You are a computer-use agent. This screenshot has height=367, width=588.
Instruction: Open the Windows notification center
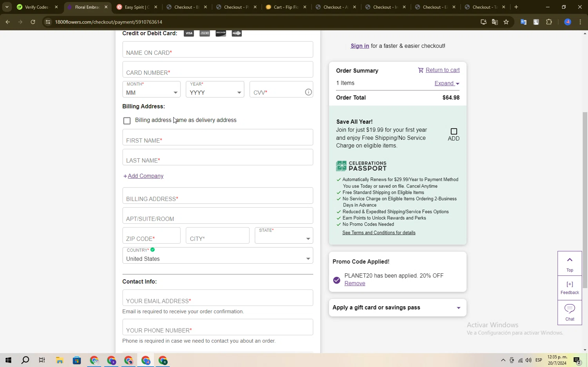(x=577, y=360)
